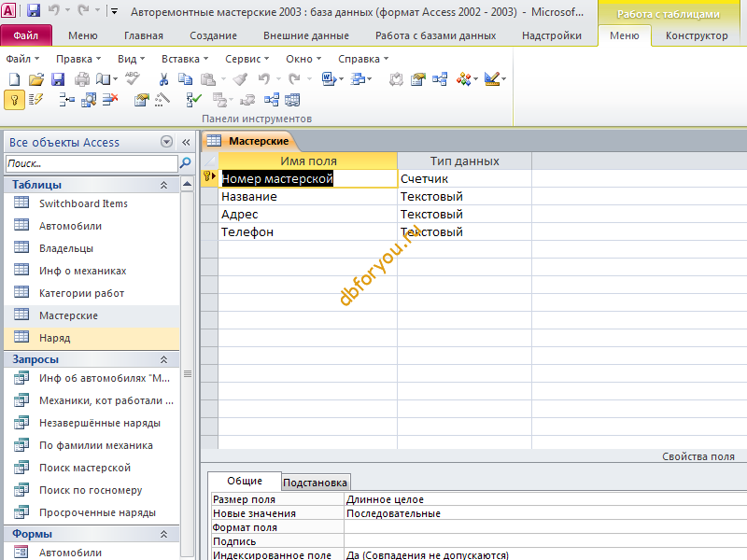
Task: Click the Format Painter brush icon
Action: [x=241, y=79]
